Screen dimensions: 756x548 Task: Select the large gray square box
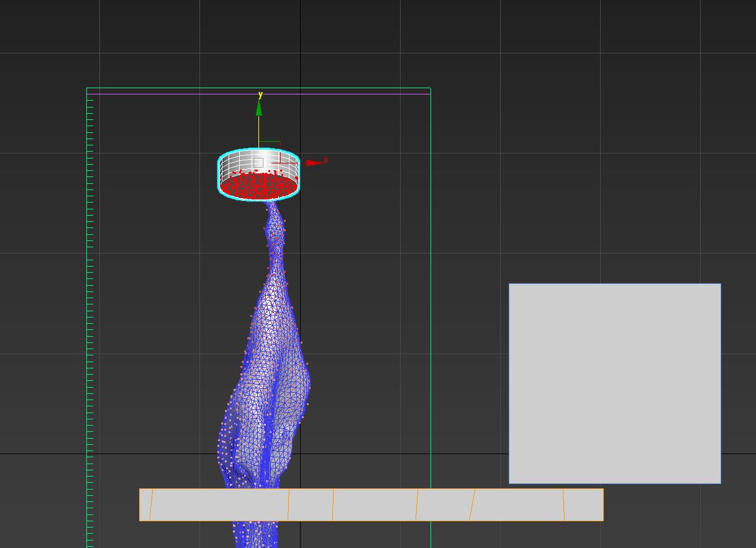pos(614,383)
